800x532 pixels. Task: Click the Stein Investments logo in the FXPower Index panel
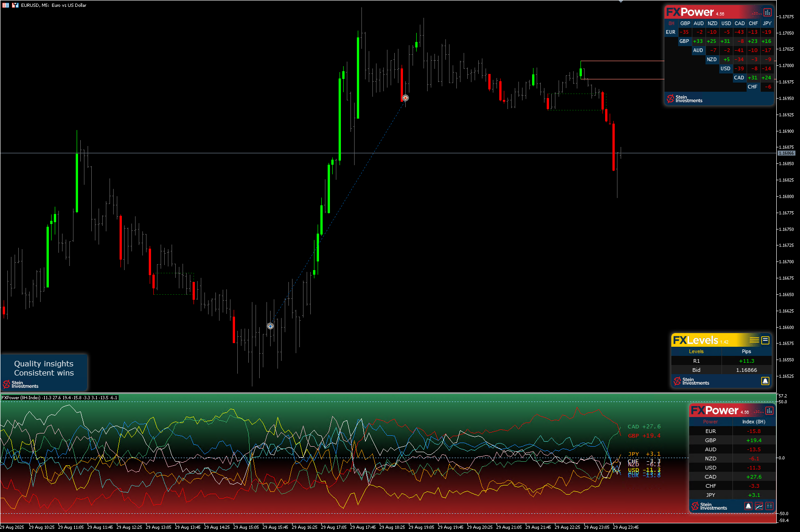pos(709,506)
